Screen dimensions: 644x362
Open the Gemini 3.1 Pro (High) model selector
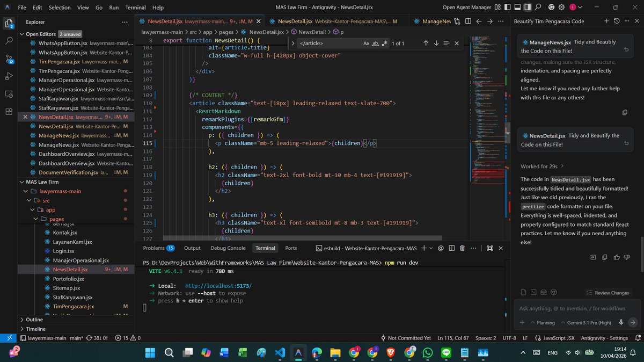[x=585, y=323]
